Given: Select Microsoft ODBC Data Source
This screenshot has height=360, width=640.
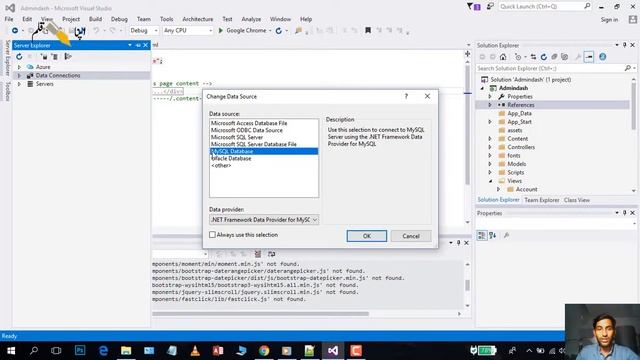Looking at the screenshot, I should click(247, 130).
